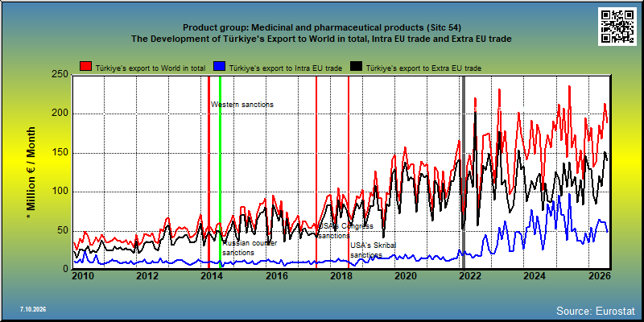This screenshot has height=322, width=644.
Task: Click the subtitle "The Development of Türkiye's Export to World"
Action: [x=321, y=39]
